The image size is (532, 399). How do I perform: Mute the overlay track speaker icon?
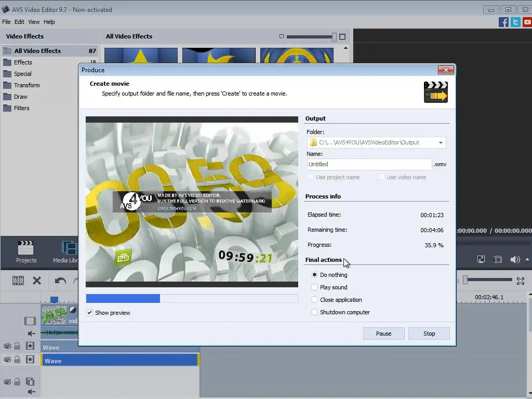point(31,392)
